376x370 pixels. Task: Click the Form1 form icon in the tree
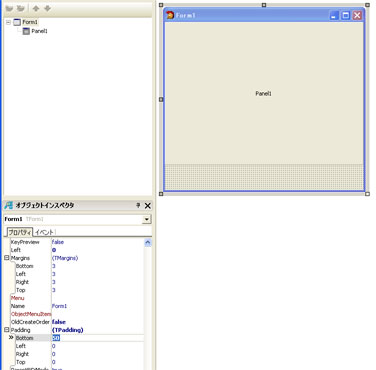[17, 22]
